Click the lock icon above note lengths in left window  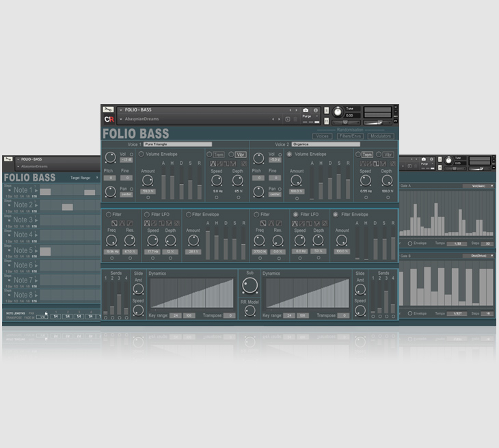click(x=46, y=313)
